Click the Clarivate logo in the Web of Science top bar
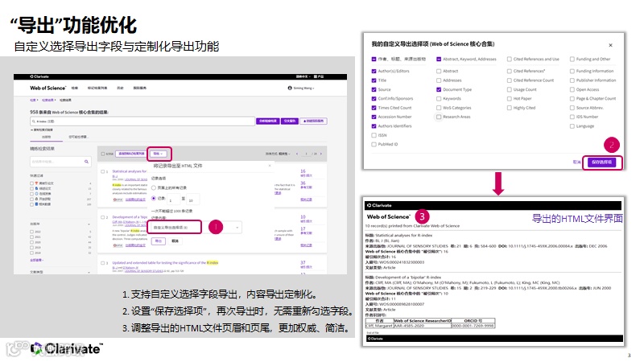Viewport: 644px width, 362px height. point(39,76)
